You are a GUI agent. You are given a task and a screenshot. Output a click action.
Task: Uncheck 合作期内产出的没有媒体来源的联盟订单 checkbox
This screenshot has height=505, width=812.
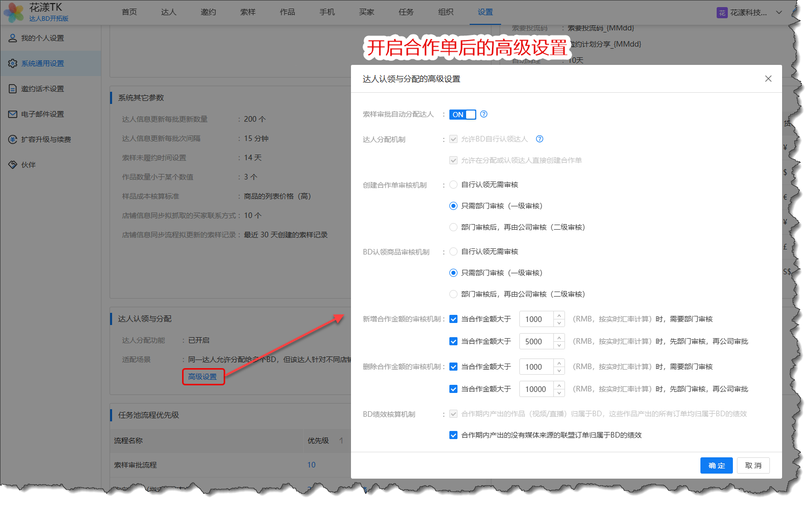453,435
